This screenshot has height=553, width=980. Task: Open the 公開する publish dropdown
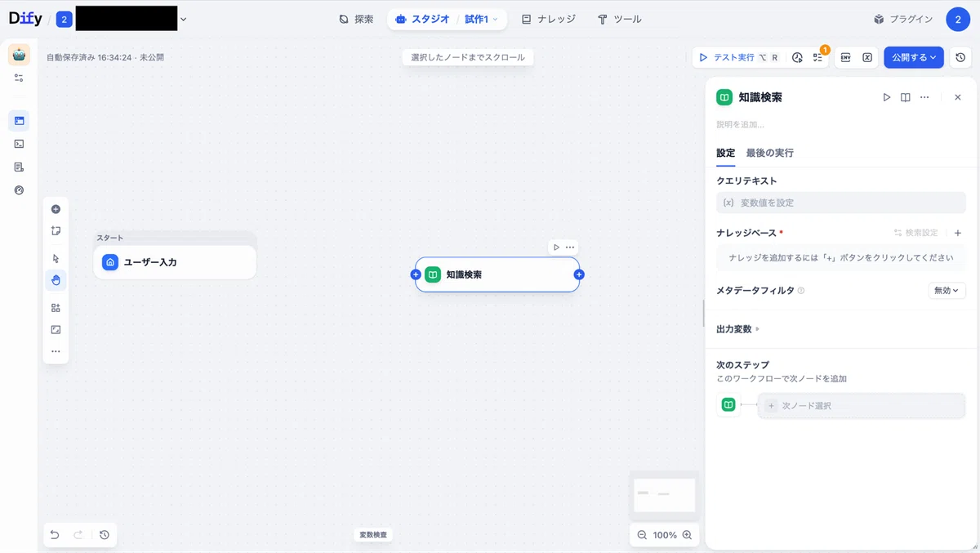click(x=914, y=58)
